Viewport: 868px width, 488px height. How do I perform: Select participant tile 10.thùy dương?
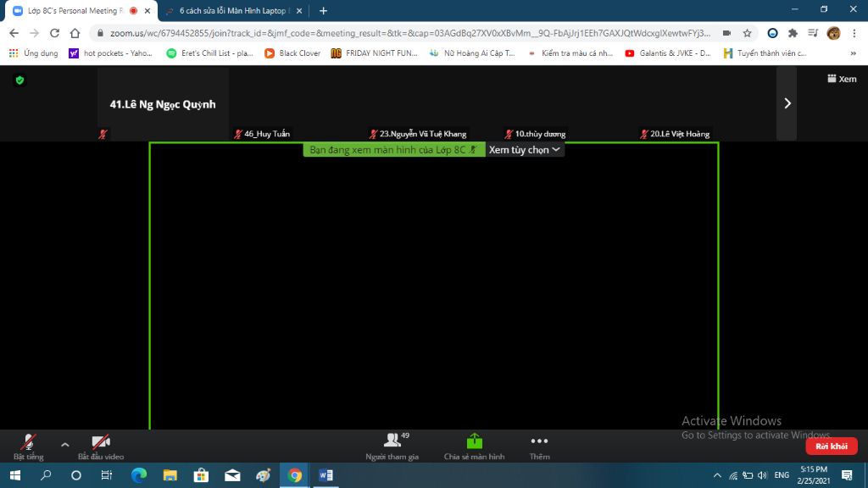567,103
